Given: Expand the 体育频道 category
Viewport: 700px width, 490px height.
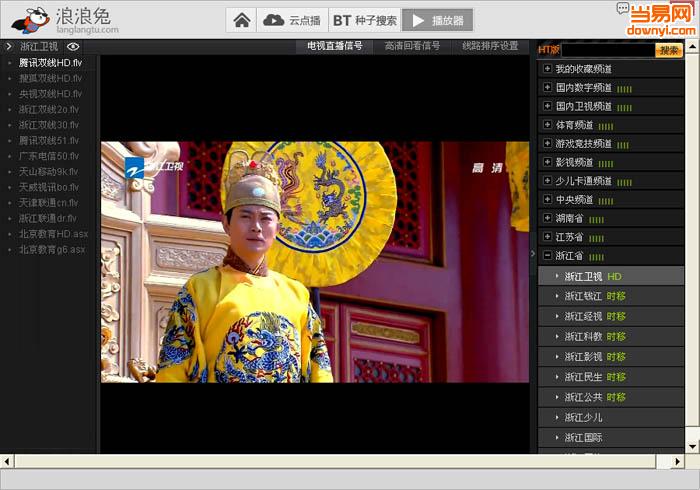Looking at the screenshot, I should [547, 125].
